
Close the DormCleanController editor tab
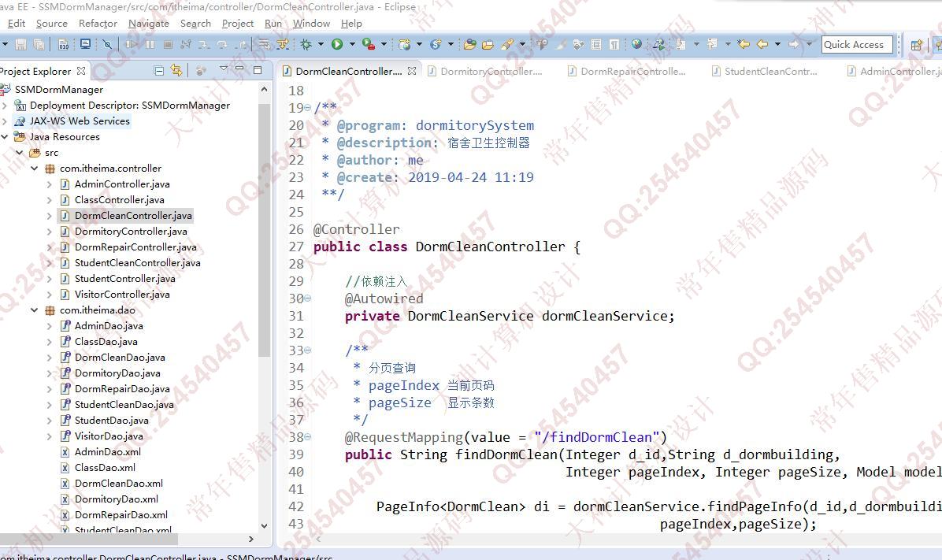coord(411,71)
